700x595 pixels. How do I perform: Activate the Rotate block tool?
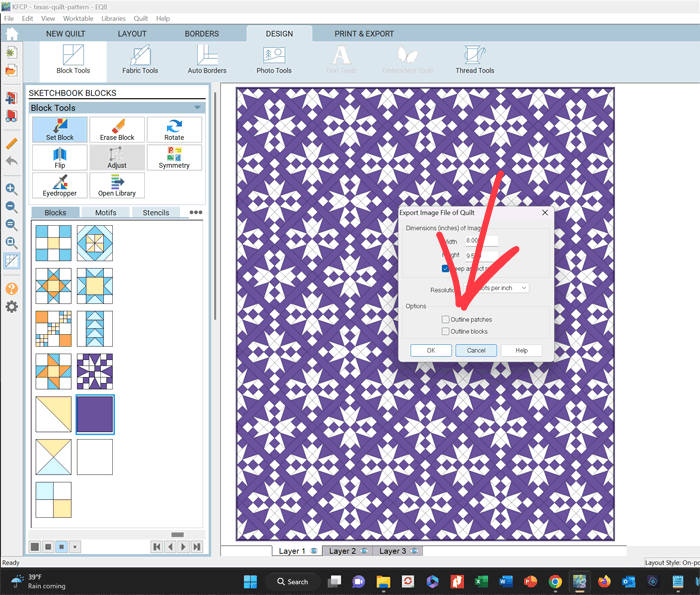174,129
